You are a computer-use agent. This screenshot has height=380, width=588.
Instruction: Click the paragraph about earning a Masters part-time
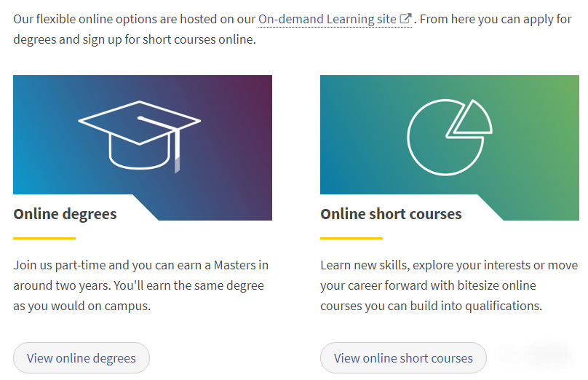tap(140, 285)
